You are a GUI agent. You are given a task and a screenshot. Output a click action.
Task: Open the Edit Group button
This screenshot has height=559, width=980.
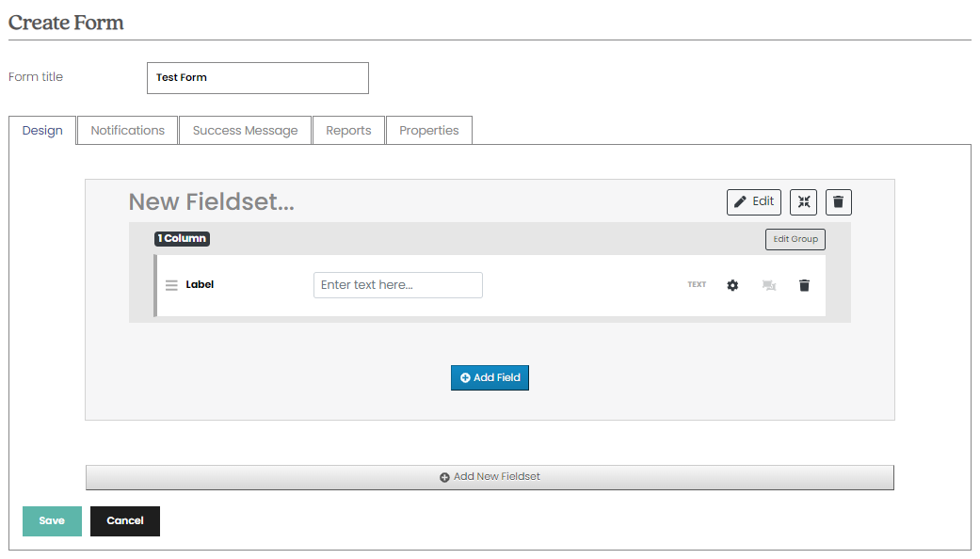click(795, 239)
